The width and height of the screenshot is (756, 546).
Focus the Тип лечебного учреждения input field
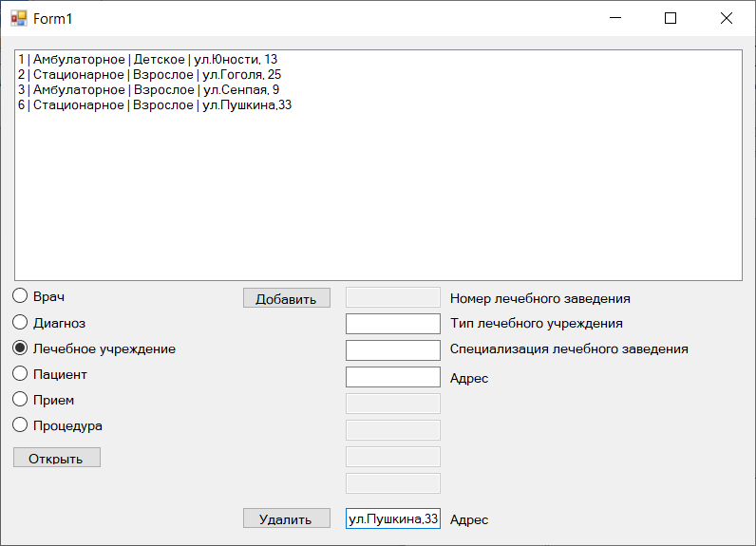[x=393, y=324]
